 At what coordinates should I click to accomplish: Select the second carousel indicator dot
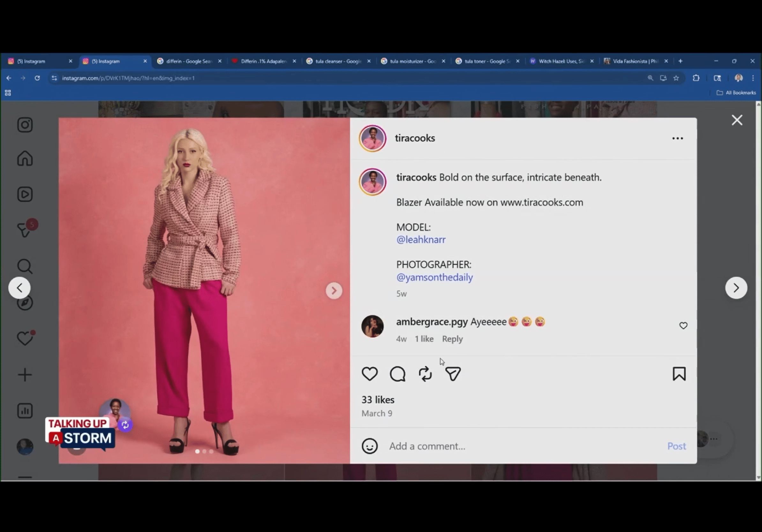tap(205, 451)
